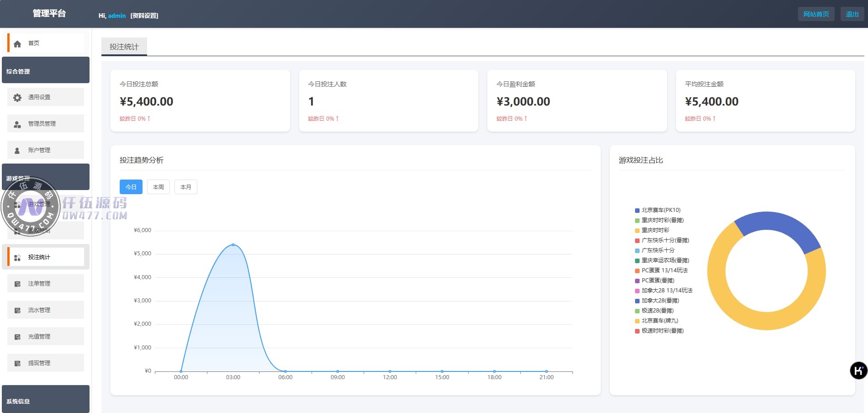Screen dimensions: 868x413
Task: Click the 账户管理 person icon
Action: pyautogui.click(x=17, y=150)
